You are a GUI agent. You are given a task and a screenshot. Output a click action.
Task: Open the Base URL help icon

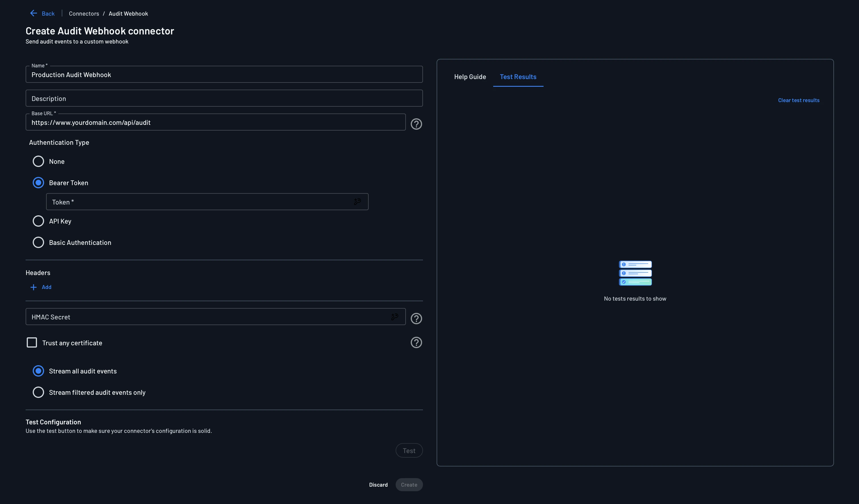tap(416, 124)
